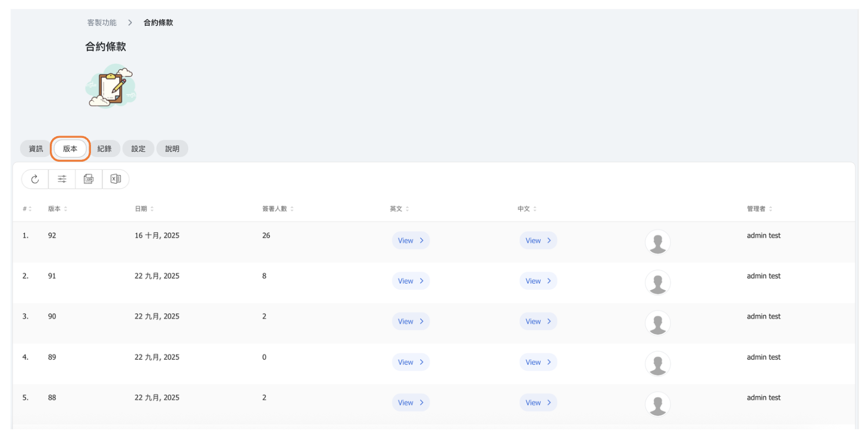Screen dimensions: 868x438
Task: Open the filter settings sliders icon
Action: pyautogui.click(x=62, y=179)
